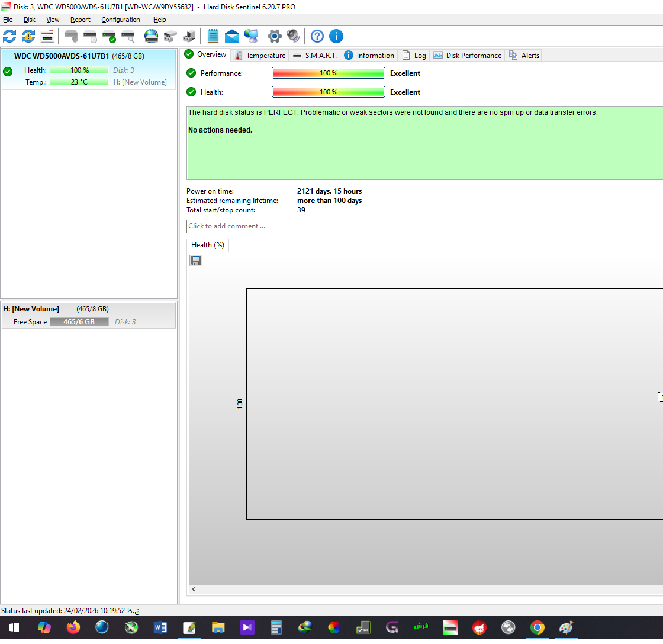Click the envelope send email icon
This screenshot has height=644, width=663.
(x=232, y=36)
